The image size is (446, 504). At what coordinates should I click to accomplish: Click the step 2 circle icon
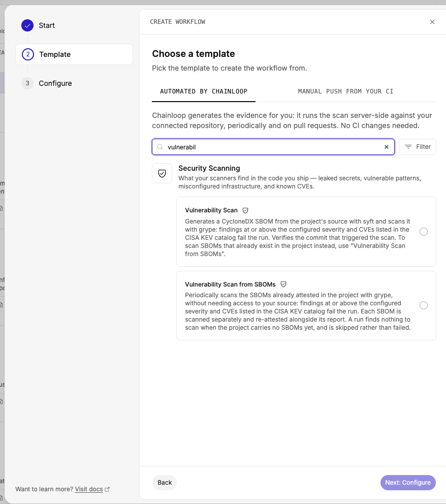pyautogui.click(x=27, y=54)
